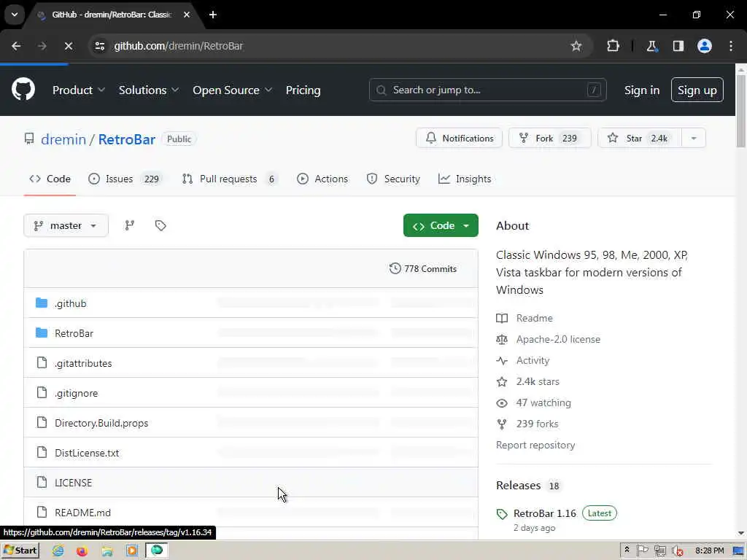Open the Extensions puzzle icon
747x560 pixels.
pyautogui.click(x=613, y=46)
